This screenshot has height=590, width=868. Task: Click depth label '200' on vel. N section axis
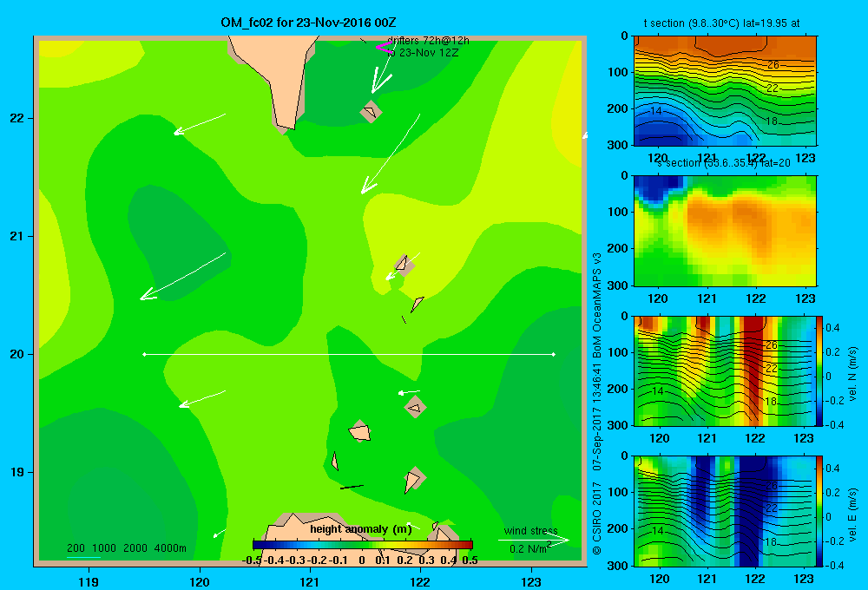pos(618,389)
